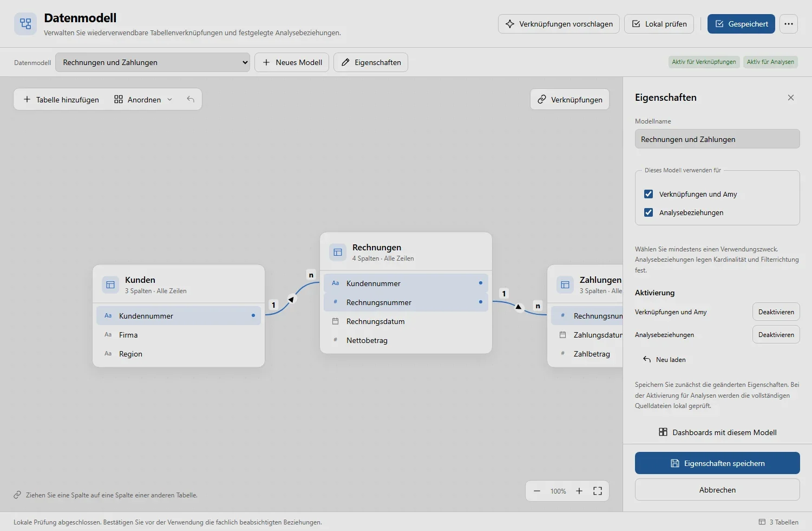The height and width of the screenshot is (531, 812).
Task: Open Dashboards mit diesem Modell
Action: tap(717, 432)
